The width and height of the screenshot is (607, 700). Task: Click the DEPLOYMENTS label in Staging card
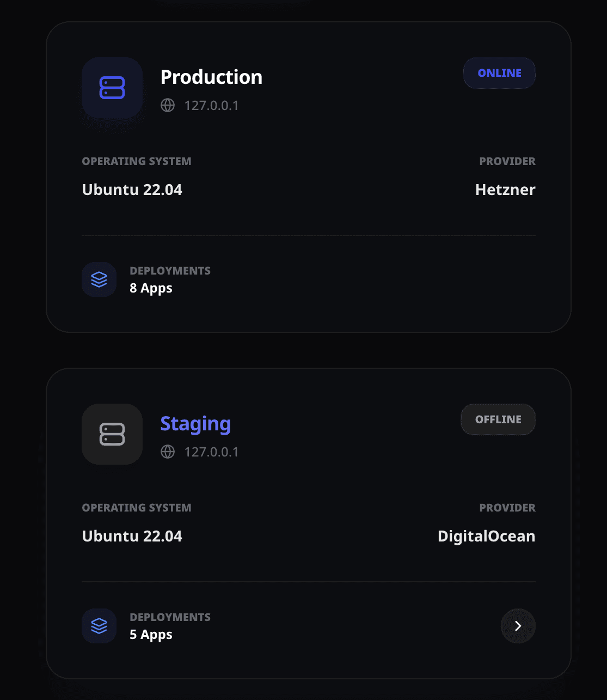point(170,617)
